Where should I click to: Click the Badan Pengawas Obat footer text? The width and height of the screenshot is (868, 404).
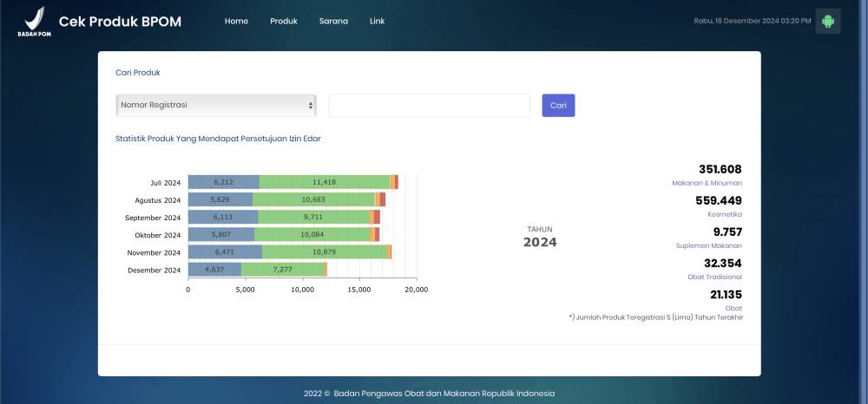(x=429, y=394)
